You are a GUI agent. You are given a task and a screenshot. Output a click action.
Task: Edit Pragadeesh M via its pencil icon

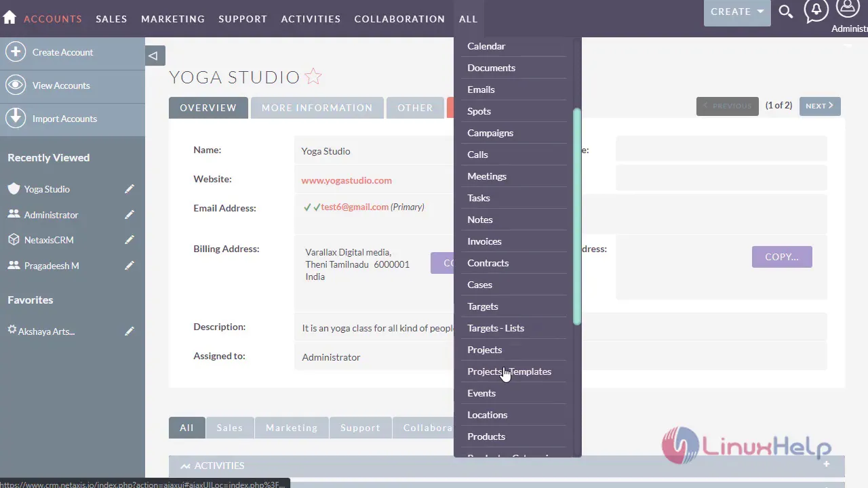click(x=130, y=266)
